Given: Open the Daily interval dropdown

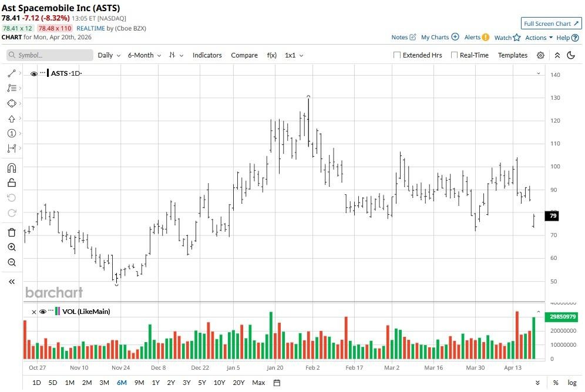Looking at the screenshot, I should click(109, 55).
